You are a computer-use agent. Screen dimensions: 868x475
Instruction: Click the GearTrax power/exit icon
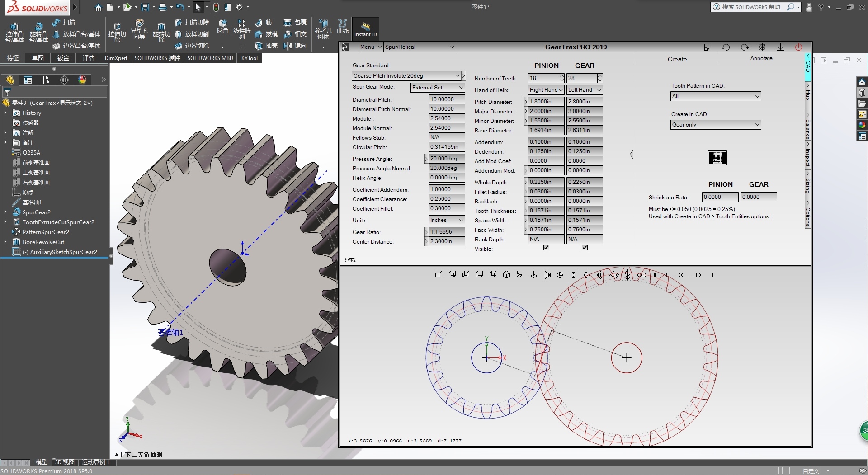click(798, 47)
